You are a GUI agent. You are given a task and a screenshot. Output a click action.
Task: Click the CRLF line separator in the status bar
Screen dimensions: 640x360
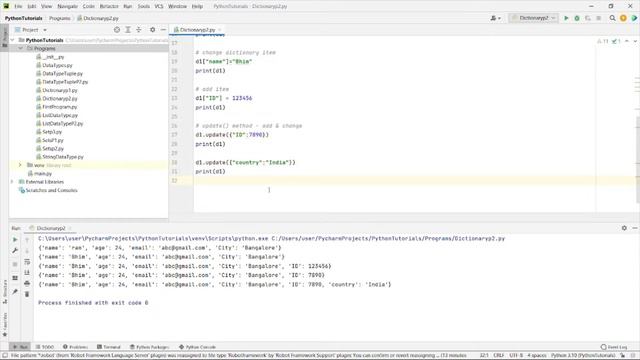click(498, 356)
